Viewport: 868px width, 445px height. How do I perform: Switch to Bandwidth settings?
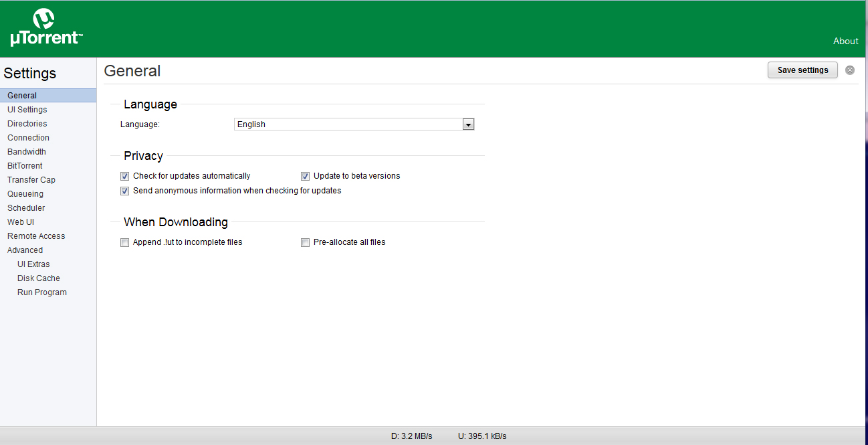click(27, 152)
